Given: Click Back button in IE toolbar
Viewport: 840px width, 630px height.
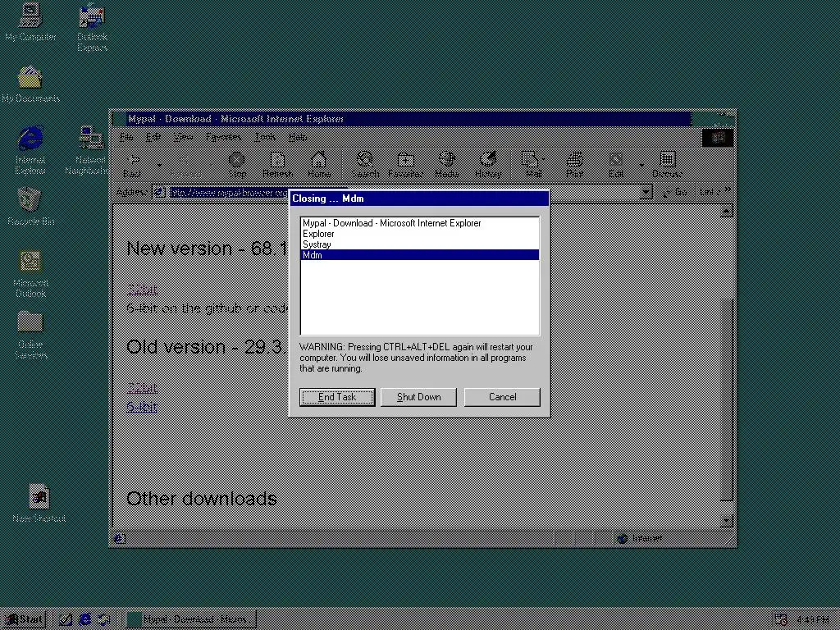Looking at the screenshot, I should click(132, 165).
